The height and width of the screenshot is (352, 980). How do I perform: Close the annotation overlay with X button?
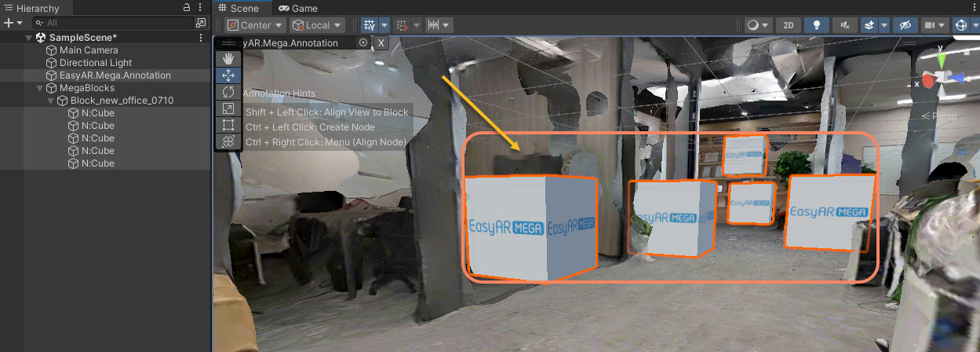pos(381,43)
